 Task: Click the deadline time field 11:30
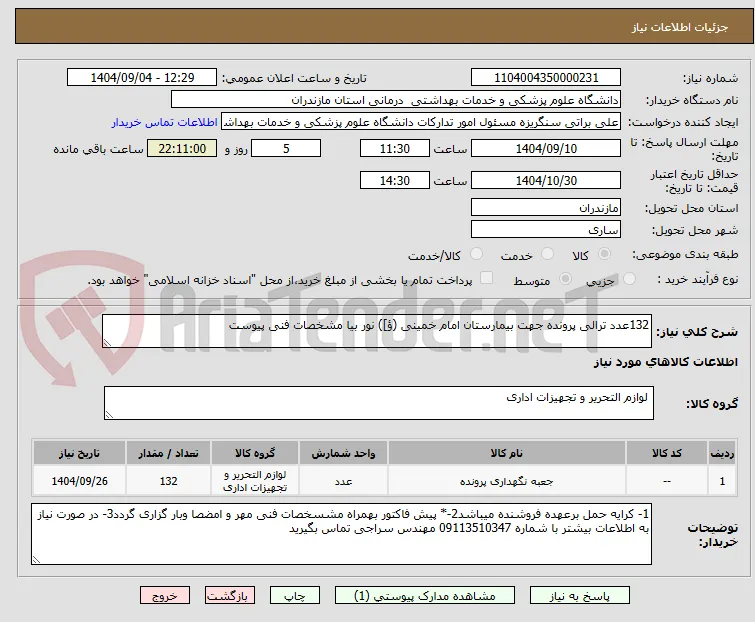(x=395, y=148)
